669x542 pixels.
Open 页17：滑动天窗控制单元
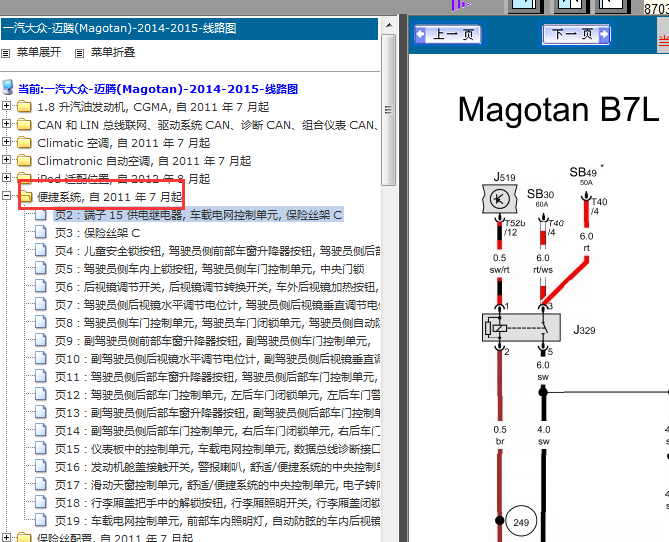pos(217,485)
